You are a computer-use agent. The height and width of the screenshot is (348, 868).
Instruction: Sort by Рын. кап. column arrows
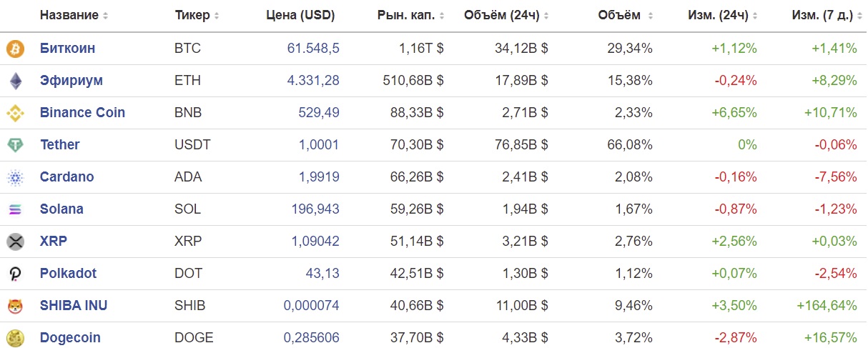click(440, 16)
